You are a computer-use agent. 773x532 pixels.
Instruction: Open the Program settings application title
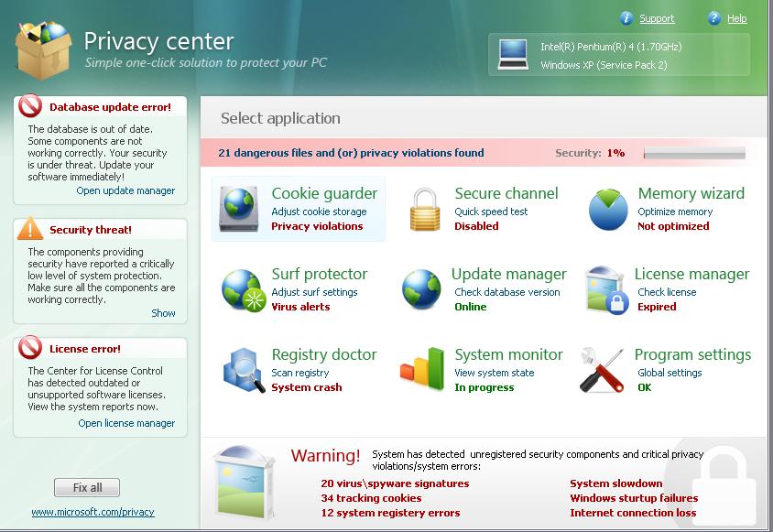coord(693,354)
